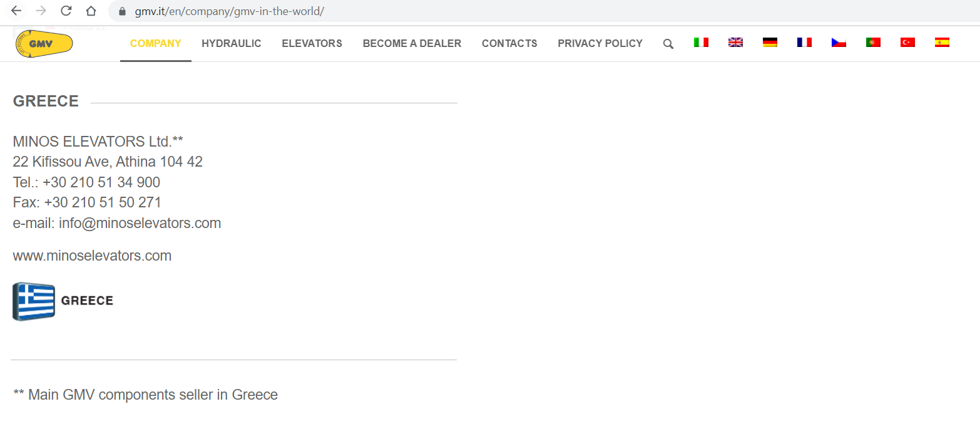Visit the www.minoselevators.com link

pos(92,256)
